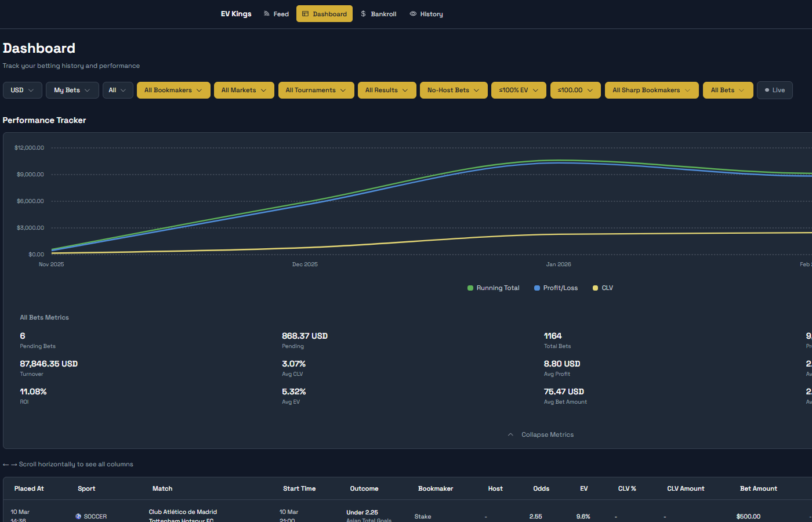Open the All Sharp Bookmakers dropdown
This screenshot has width=812, height=522.
pyautogui.click(x=651, y=90)
